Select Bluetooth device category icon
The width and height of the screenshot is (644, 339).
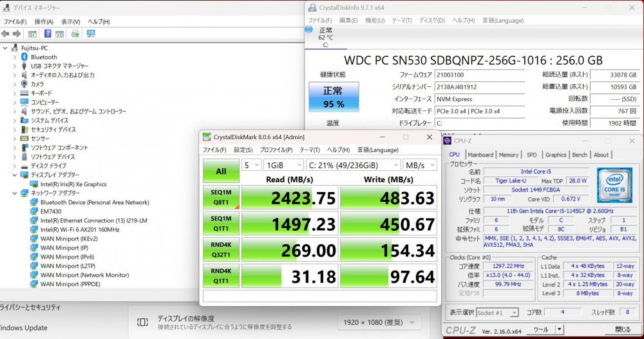click(24, 57)
